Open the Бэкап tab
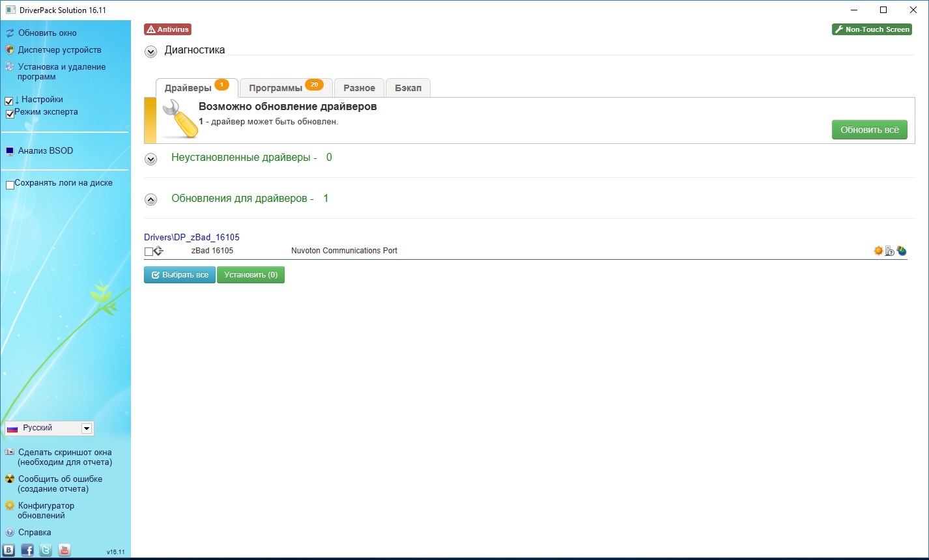Viewport: 929px width, 560px height. click(408, 88)
